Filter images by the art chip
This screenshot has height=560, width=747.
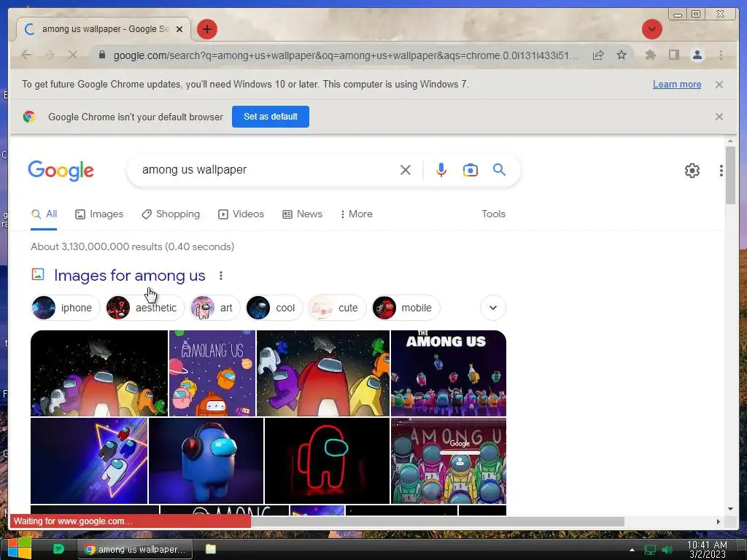[x=214, y=308]
